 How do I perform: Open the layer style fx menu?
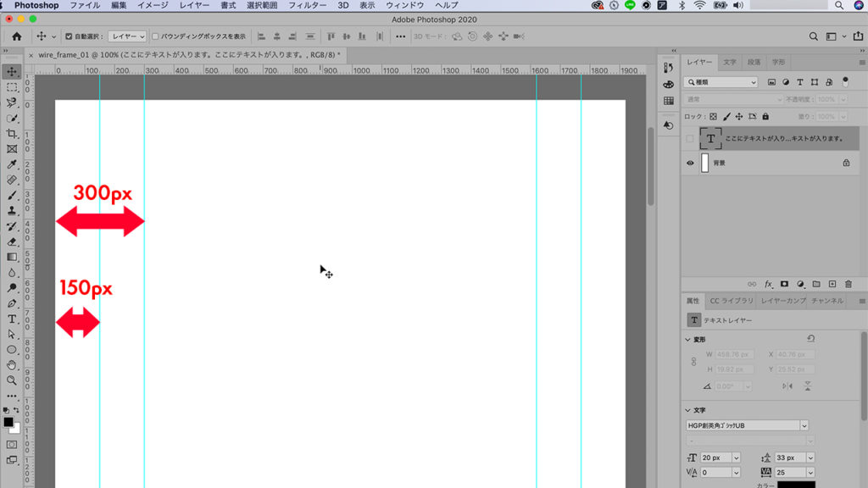tap(768, 284)
